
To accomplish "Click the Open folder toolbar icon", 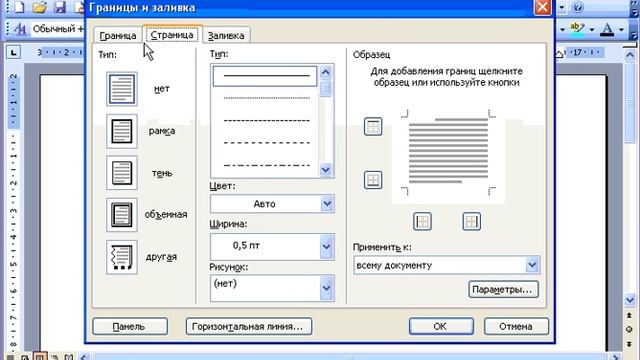I will coord(40,7).
